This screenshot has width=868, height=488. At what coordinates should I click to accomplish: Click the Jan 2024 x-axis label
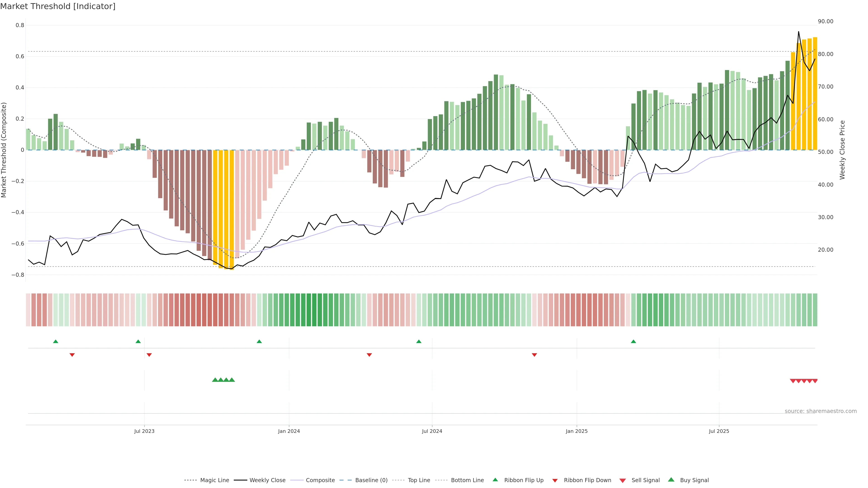[289, 431]
